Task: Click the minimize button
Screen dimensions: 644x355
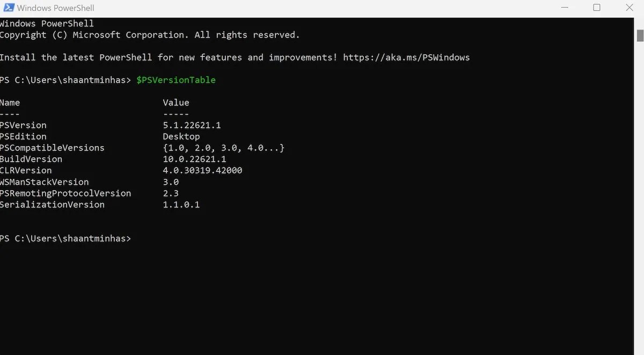Action: pyautogui.click(x=565, y=8)
